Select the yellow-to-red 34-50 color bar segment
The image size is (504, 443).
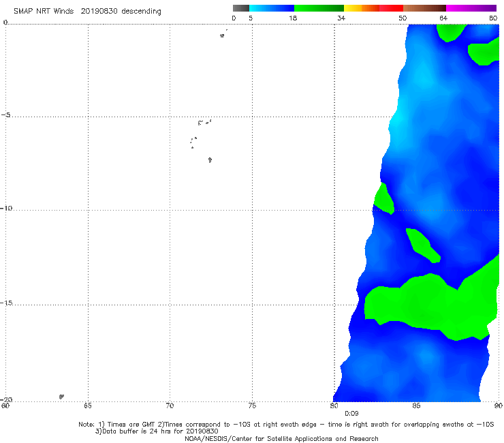click(373, 8)
